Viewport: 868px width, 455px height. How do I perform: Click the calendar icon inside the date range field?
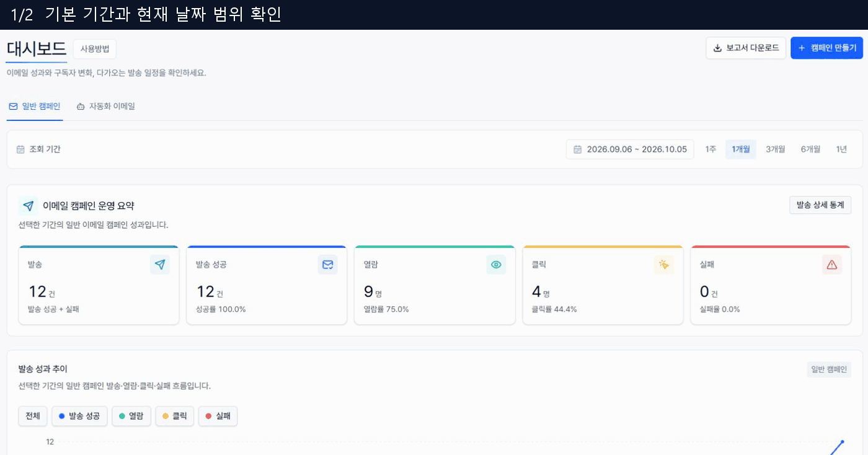tap(578, 149)
